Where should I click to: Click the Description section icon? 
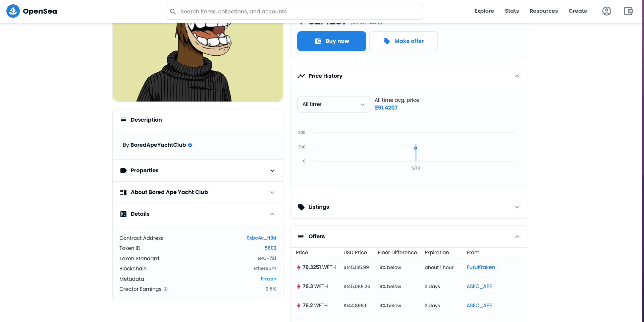(x=123, y=120)
